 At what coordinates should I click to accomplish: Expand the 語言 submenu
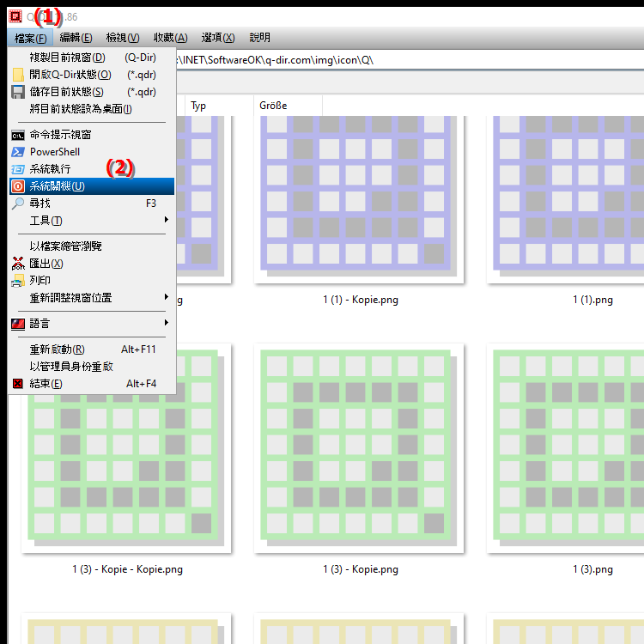click(x=92, y=324)
